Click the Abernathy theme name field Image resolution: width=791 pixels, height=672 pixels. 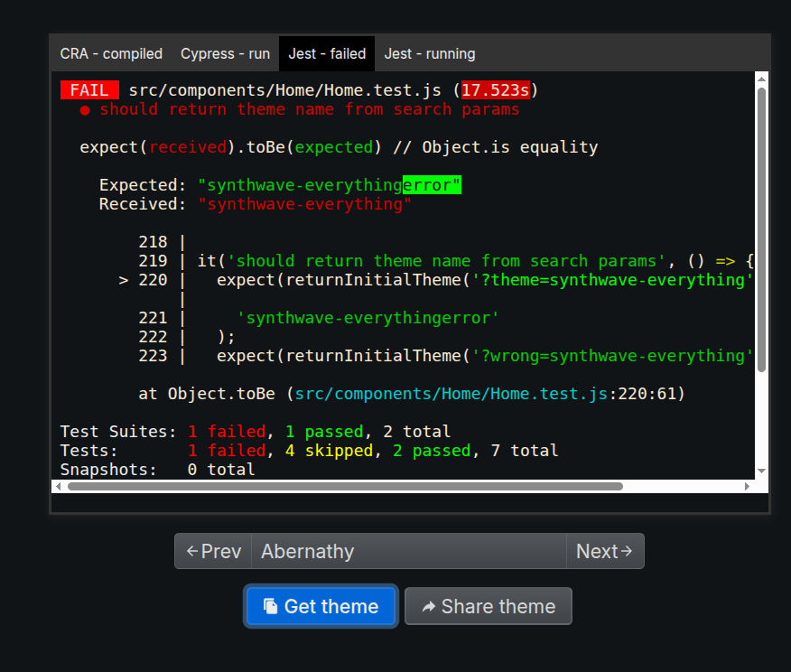pos(406,551)
